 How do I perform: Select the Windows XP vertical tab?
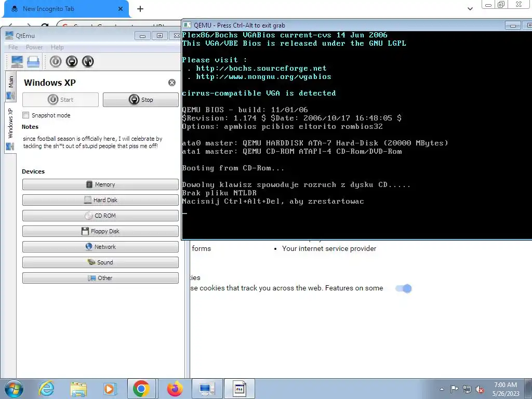coord(10,128)
